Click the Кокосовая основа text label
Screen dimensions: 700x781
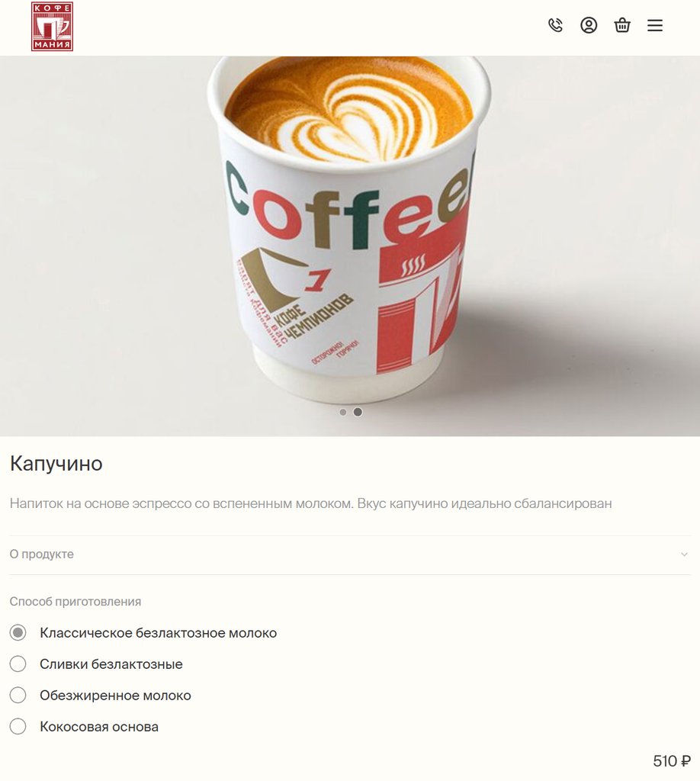point(99,727)
